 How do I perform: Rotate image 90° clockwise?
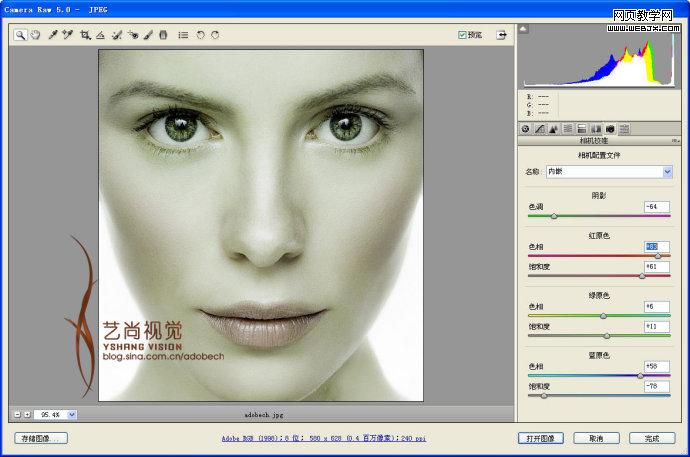[215, 35]
